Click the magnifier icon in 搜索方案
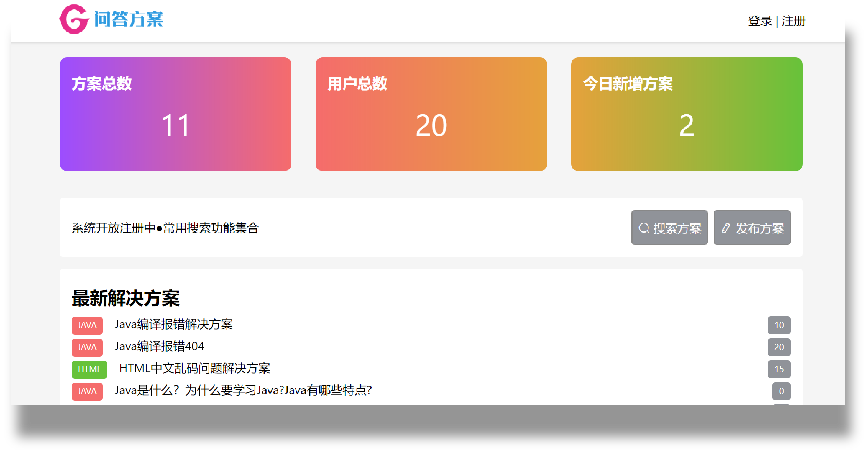The image size is (868, 454). click(x=643, y=228)
